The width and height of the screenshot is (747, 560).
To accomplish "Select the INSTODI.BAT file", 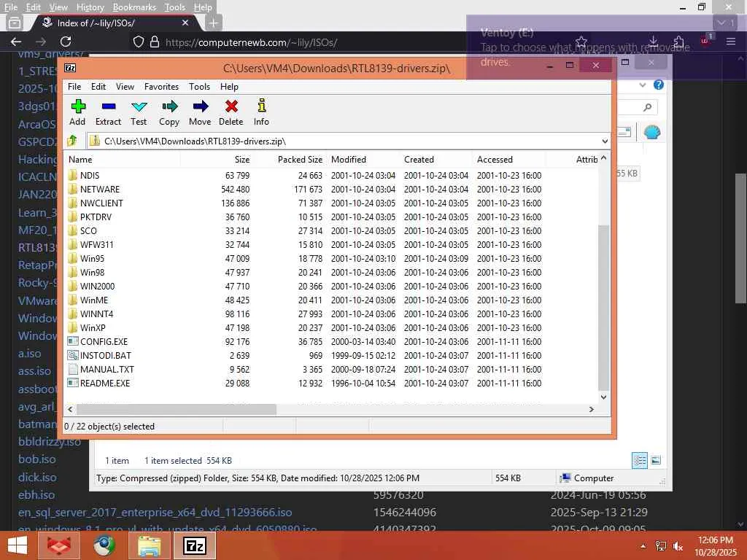I will (105, 355).
